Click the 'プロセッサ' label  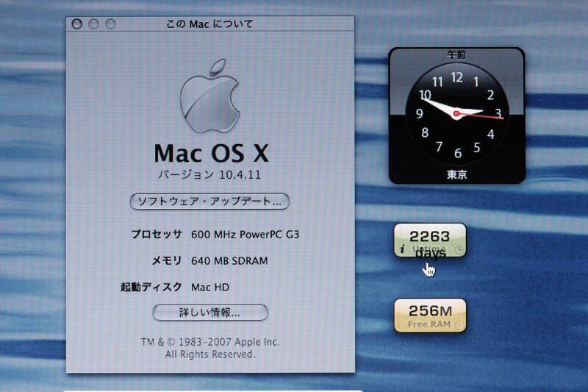tap(157, 235)
